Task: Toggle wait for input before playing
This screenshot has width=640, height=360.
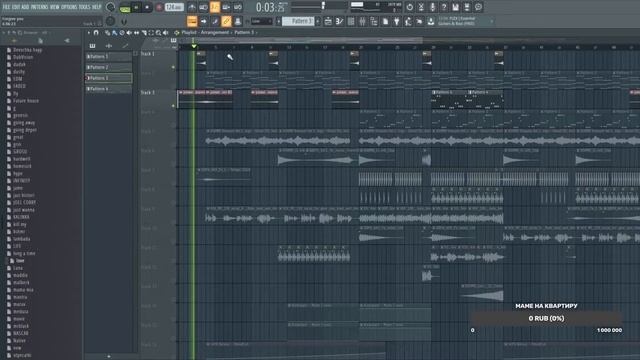Action: pyautogui.click(x=203, y=7)
